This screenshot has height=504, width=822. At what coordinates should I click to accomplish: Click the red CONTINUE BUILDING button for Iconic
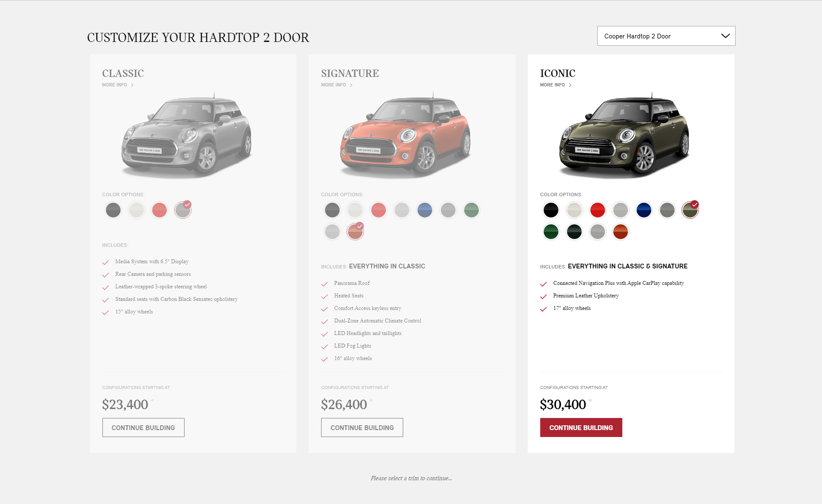tap(581, 427)
